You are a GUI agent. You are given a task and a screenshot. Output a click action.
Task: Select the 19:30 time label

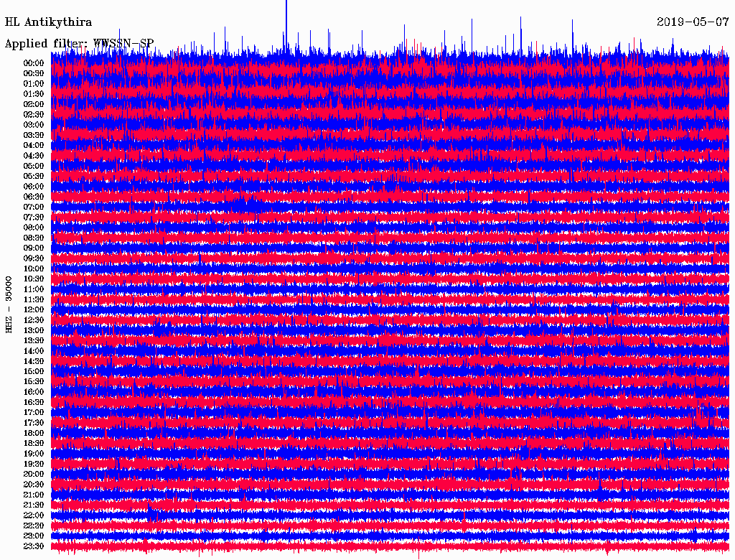click(x=33, y=464)
